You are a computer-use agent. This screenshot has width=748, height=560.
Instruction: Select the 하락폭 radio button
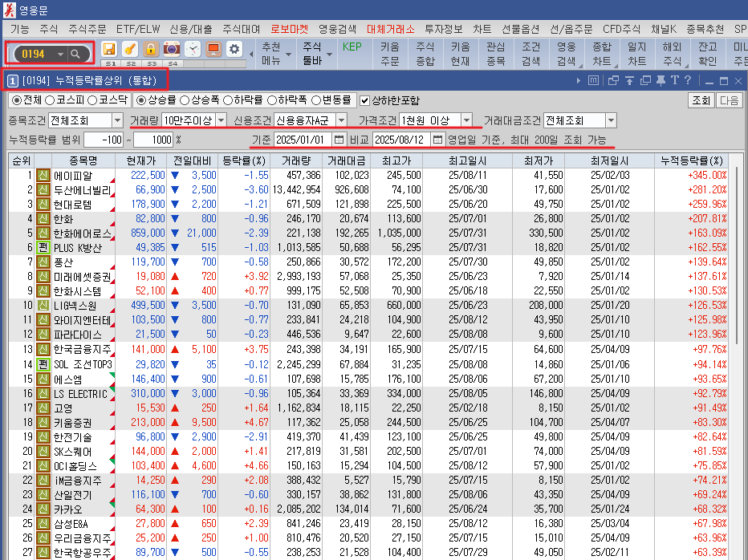272,100
